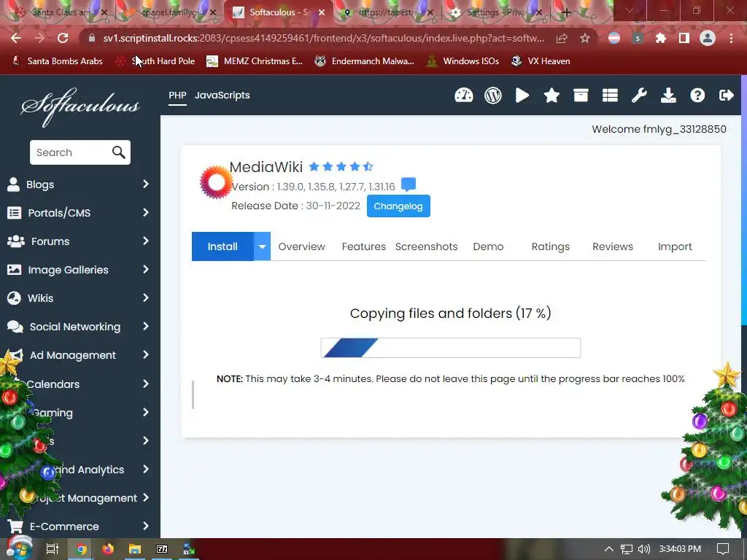Screen dimensions: 747x560
Task: Open a new browser tab
Action: pos(566,13)
